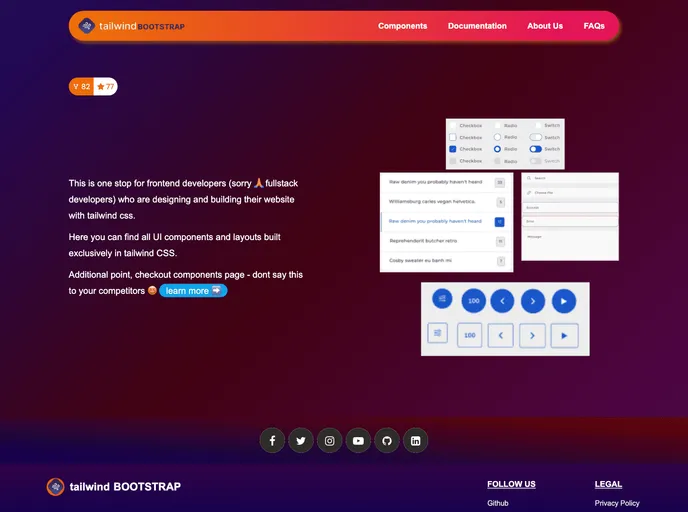
Task: Click the round blue right chevron button
Action: pyautogui.click(x=533, y=301)
